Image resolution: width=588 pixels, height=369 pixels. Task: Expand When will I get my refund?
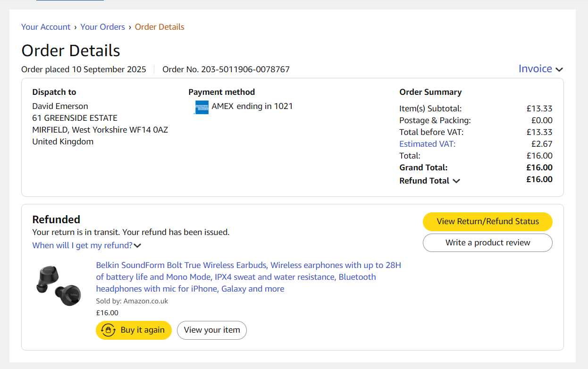tap(87, 245)
